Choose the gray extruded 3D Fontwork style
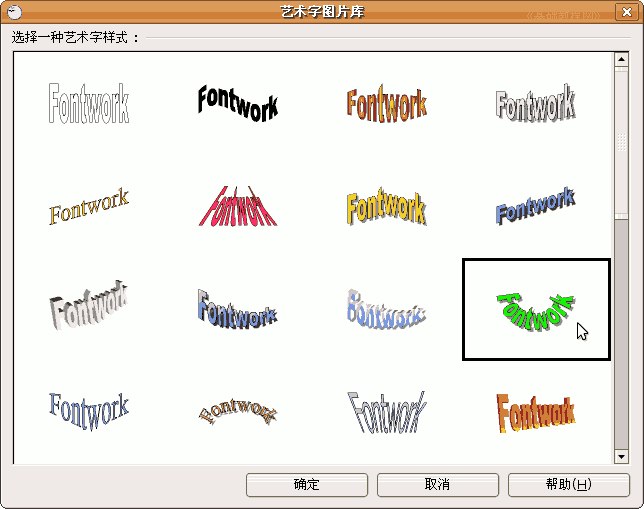 [88, 310]
